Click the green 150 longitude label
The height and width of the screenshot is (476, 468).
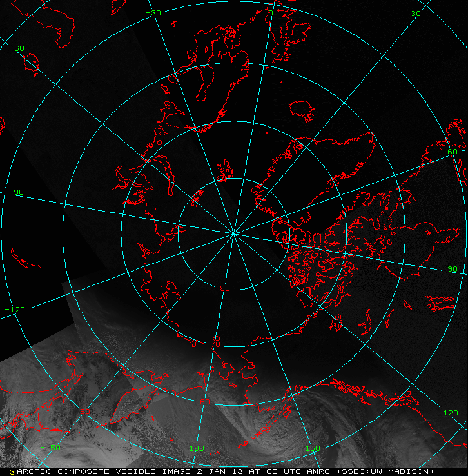click(x=313, y=448)
